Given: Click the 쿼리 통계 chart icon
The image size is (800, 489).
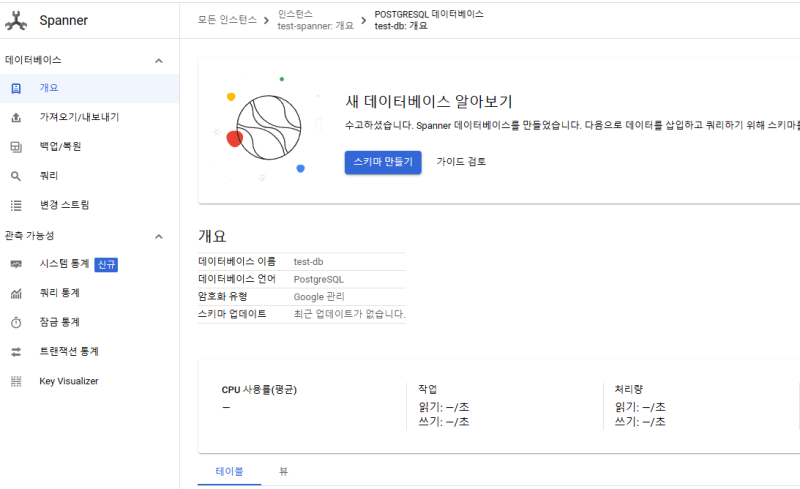Looking at the screenshot, I should coord(16,293).
